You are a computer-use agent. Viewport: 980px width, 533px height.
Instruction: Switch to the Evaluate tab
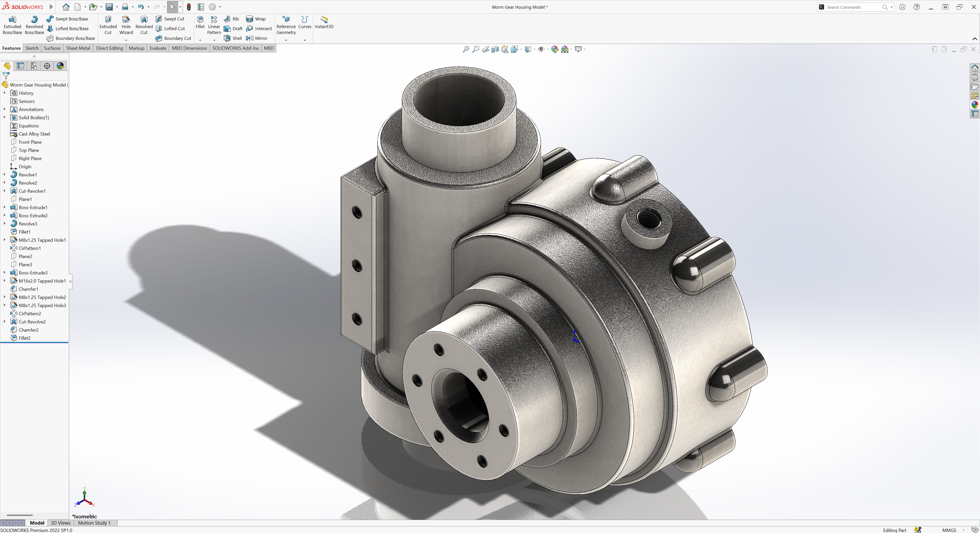click(158, 48)
